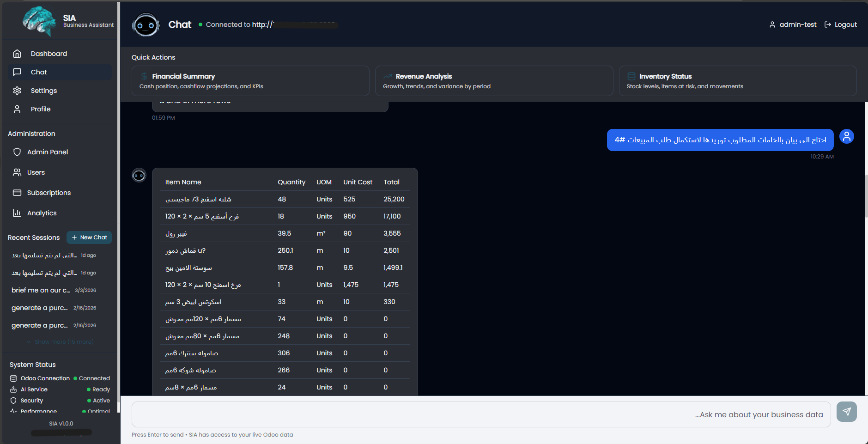Click the Odoo Connection database icon
The height and width of the screenshot is (444, 868).
(13, 378)
